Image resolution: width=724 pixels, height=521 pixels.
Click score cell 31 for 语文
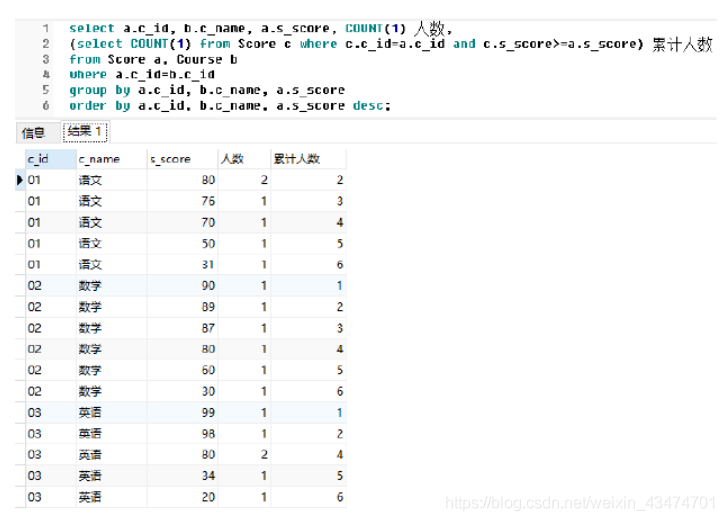[x=182, y=264]
